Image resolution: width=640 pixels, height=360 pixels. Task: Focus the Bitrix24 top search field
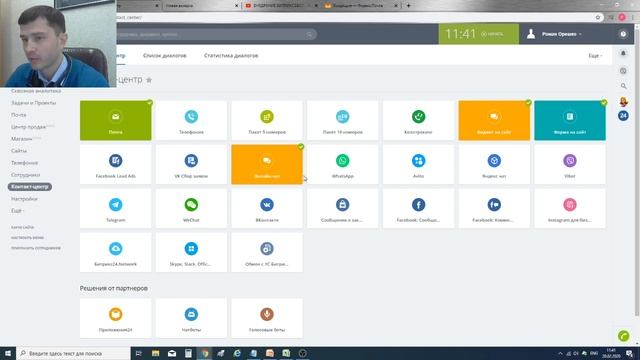pos(216,35)
